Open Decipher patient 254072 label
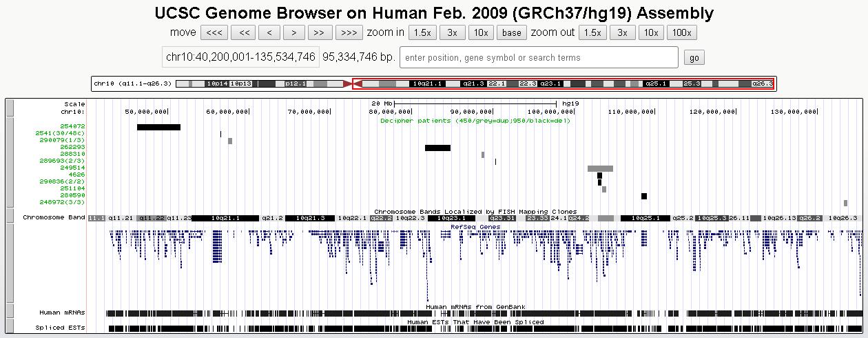The height and width of the screenshot is (338, 868). (x=72, y=126)
